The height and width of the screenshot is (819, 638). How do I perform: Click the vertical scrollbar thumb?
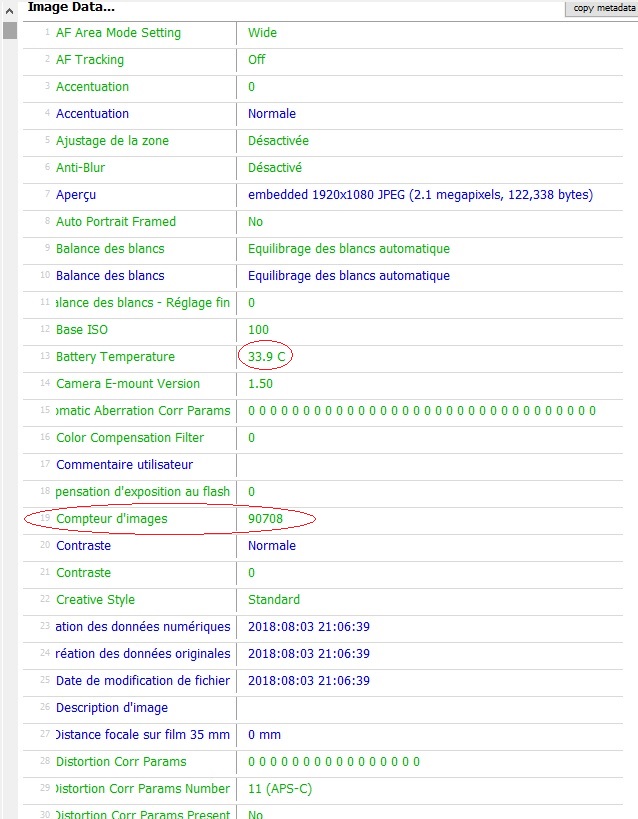pyautogui.click(x=9, y=29)
